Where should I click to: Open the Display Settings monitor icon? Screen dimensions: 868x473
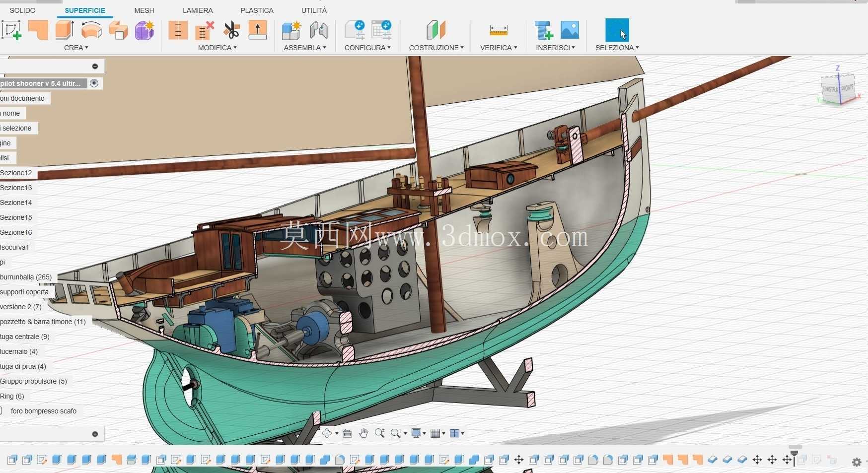[416, 433]
